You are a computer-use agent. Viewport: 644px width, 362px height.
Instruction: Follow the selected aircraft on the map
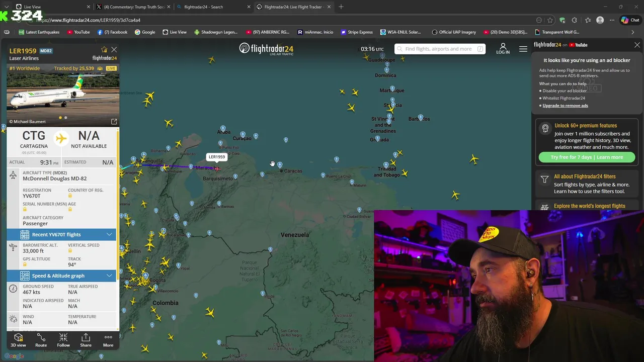(63, 340)
